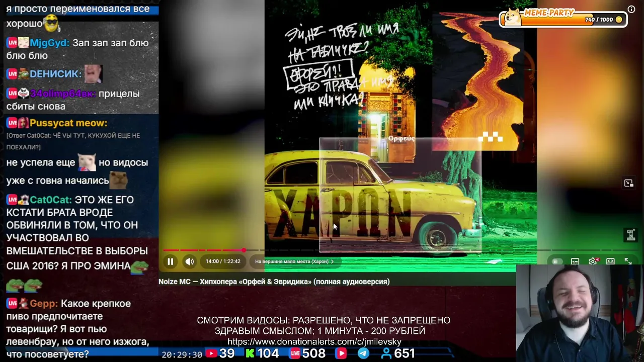Mute the video with the speaker icon
The height and width of the screenshot is (362, 644).
pos(189,261)
